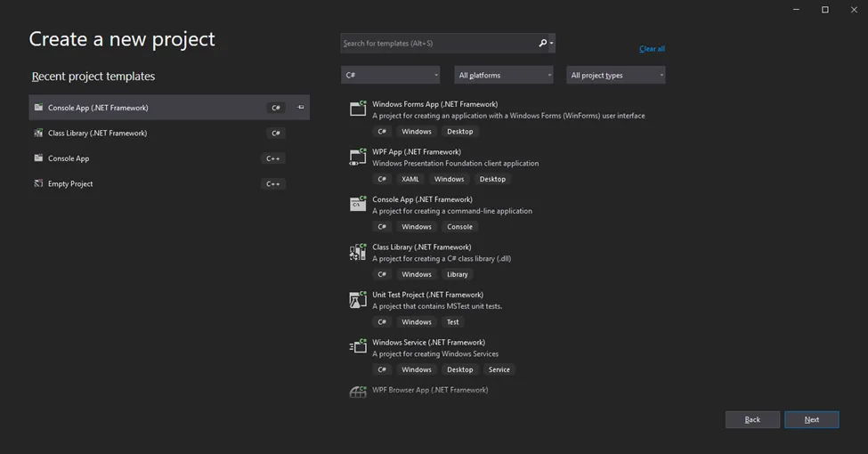Unpin recent Console App (.NET Framework) template
868x454 pixels.
(x=301, y=108)
